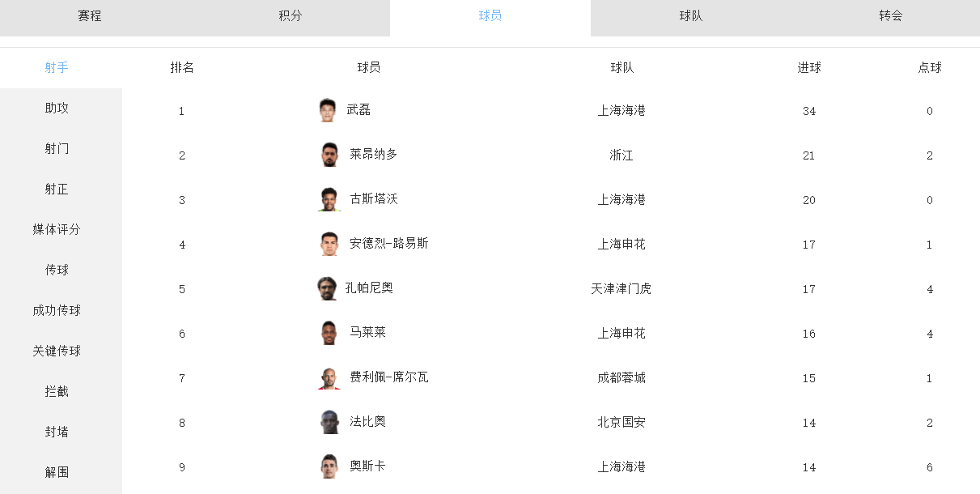Screen dimensions: 980x494
Task: Choose 关键传球 from the sidebar
Action: [57, 351]
